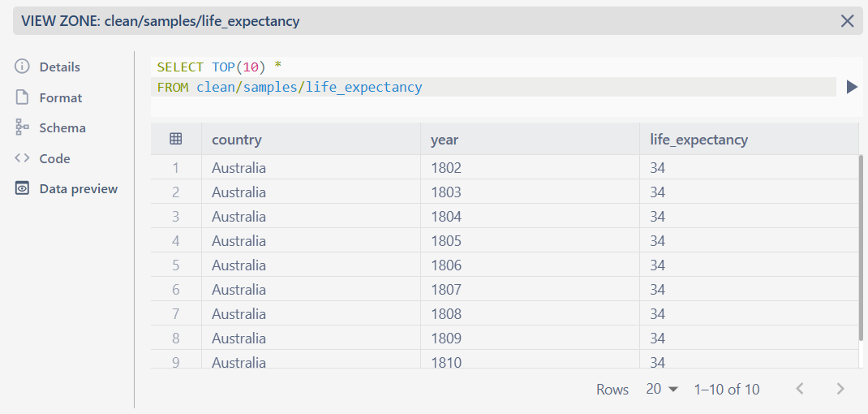Click the Details info icon
The image size is (868, 414).
(x=22, y=67)
